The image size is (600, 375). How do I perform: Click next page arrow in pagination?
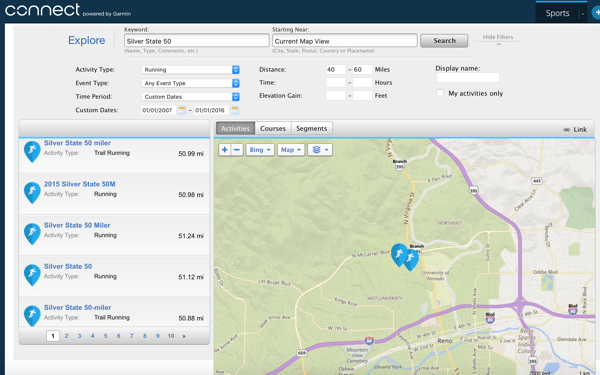184,336
